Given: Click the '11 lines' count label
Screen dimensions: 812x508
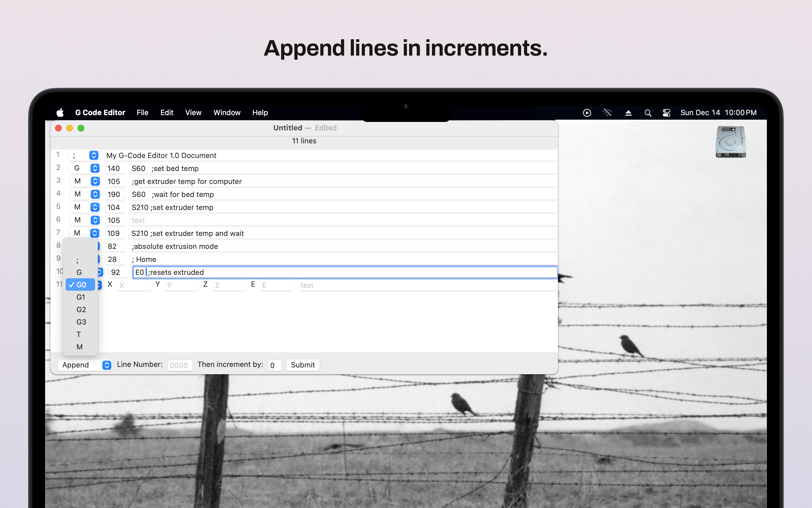Looking at the screenshot, I should (x=304, y=141).
